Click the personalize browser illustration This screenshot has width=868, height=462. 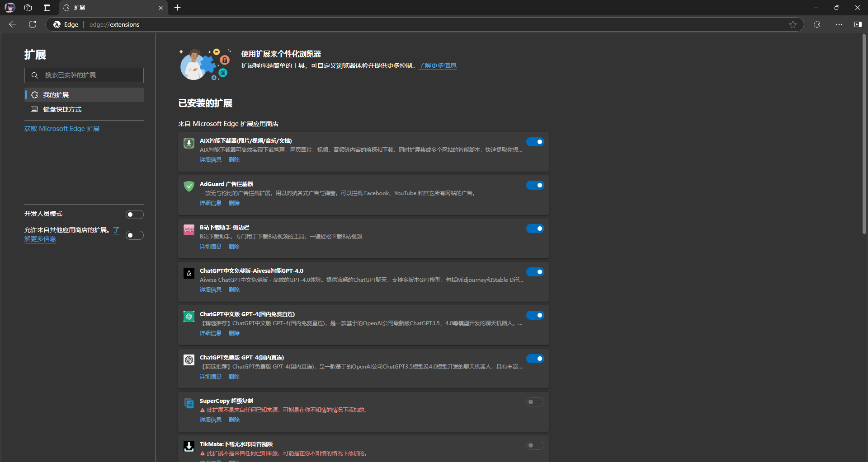206,64
